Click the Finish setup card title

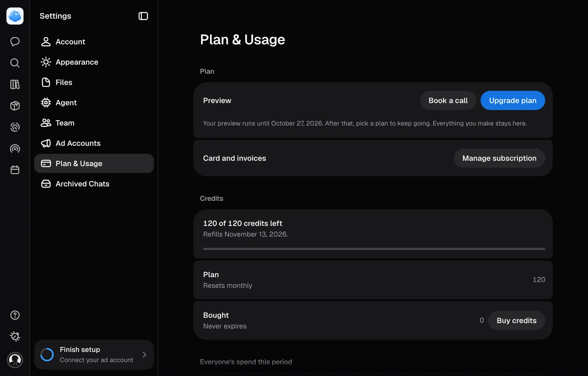(80, 350)
